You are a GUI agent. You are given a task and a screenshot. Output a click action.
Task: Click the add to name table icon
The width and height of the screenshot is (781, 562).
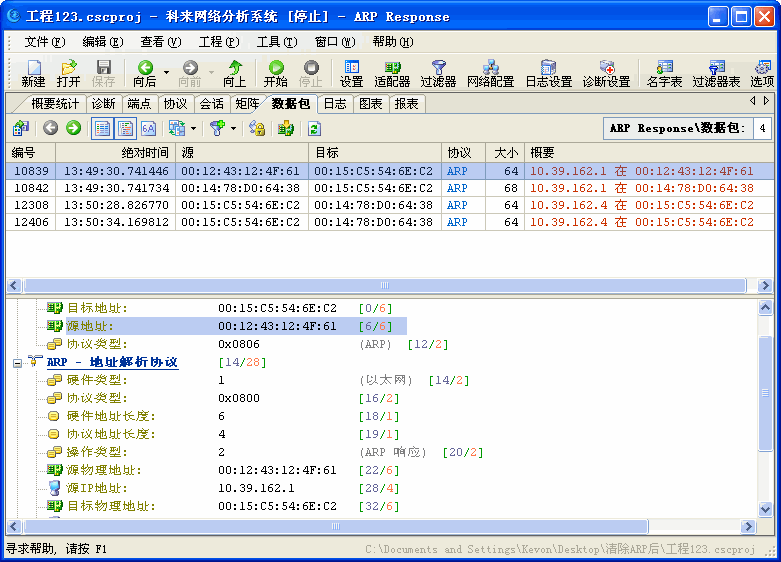click(286, 129)
